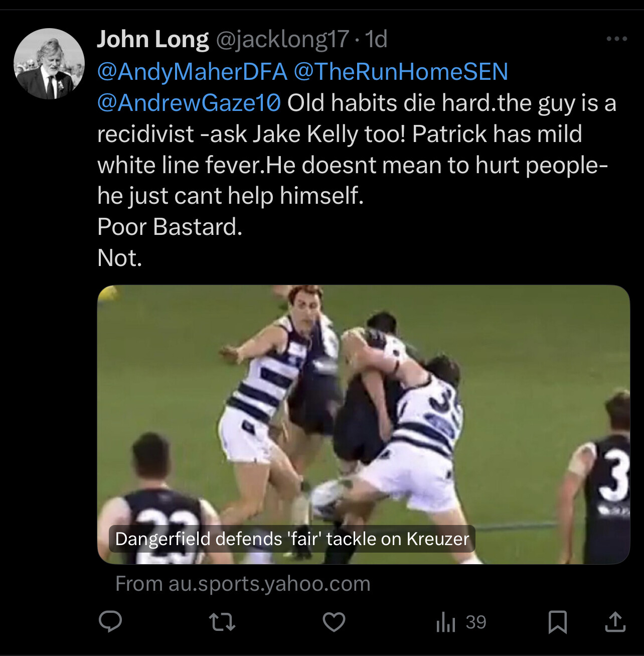This screenshot has width=644, height=656.
Task: Bookmark this tweet
Action: [557, 622]
